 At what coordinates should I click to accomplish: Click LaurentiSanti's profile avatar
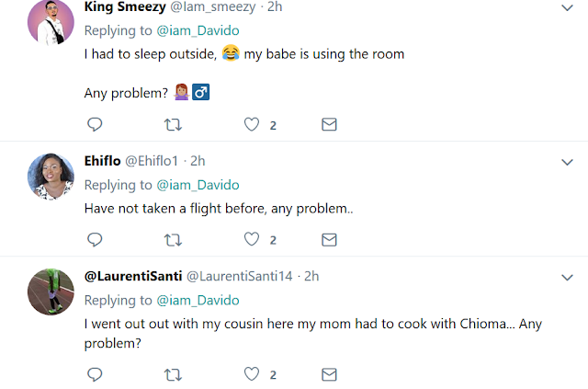[51, 292]
